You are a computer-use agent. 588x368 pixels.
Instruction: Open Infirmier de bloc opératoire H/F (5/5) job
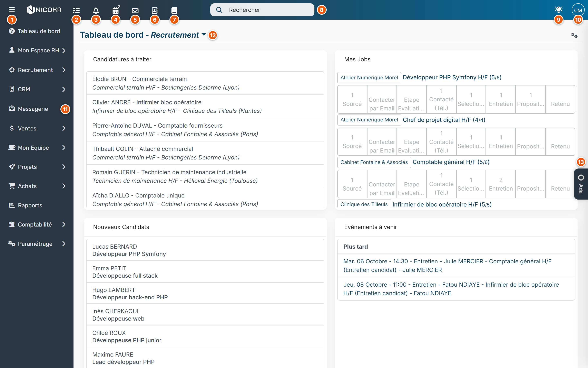pyautogui.click(x=442, y=204)
